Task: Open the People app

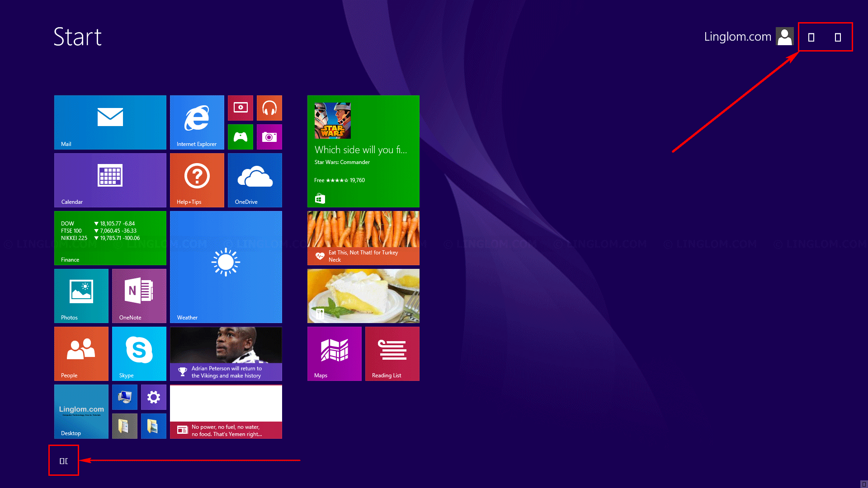Action: pyautogui.click(x=81, y=353)
